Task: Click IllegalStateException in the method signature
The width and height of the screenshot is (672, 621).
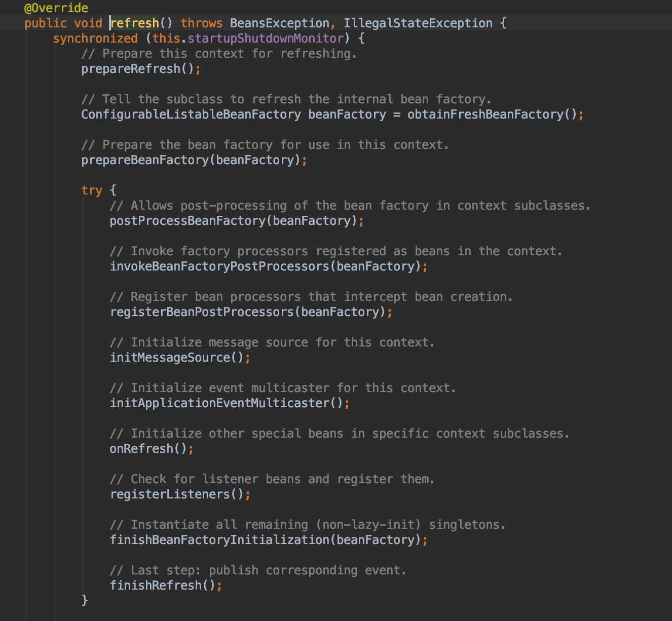Action: (x=418, y=23)
